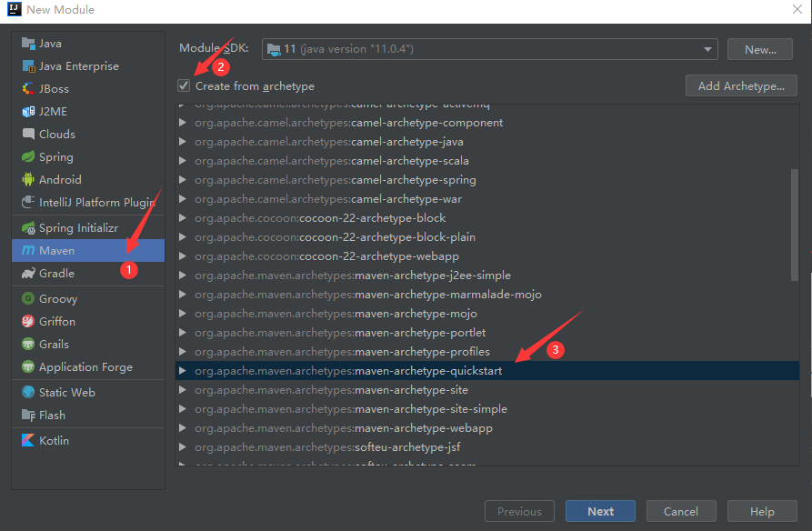This screenshot has width=812, height=531.
Task: Click the JBoss icon
Action: pyautogui.click(x=28, y=88)
